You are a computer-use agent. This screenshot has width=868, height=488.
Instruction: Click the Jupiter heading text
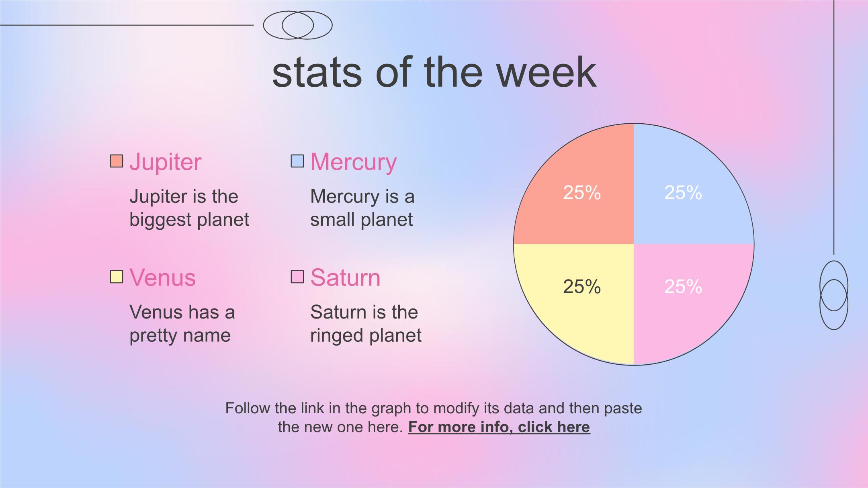[x=166, y=162]
